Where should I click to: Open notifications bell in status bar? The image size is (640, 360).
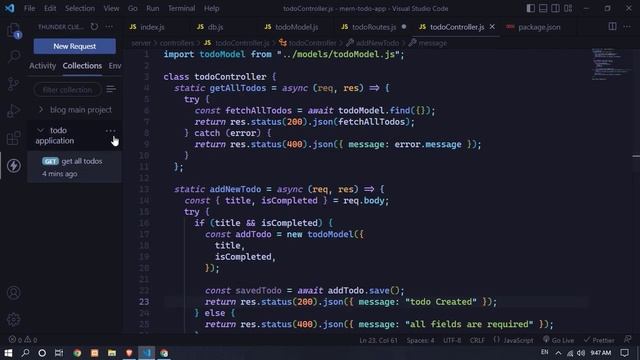pos(627,340)
